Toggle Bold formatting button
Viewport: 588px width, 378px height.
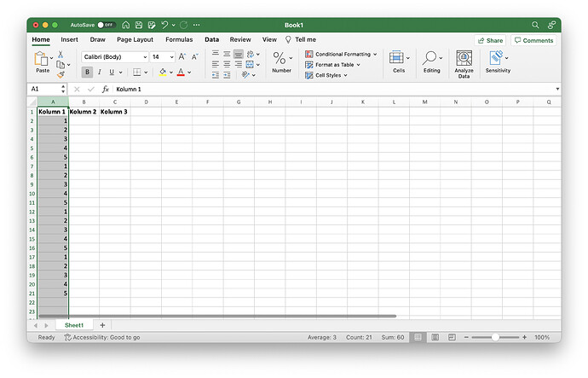tap(87, 72)
